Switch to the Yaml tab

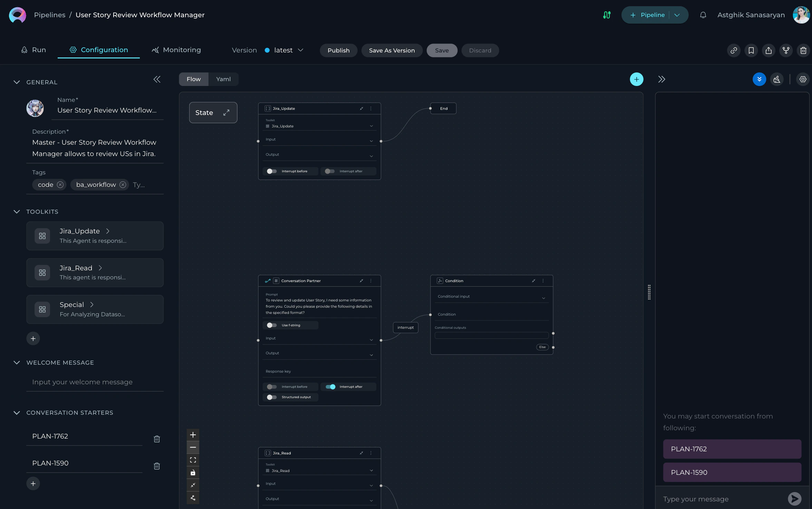223,79
